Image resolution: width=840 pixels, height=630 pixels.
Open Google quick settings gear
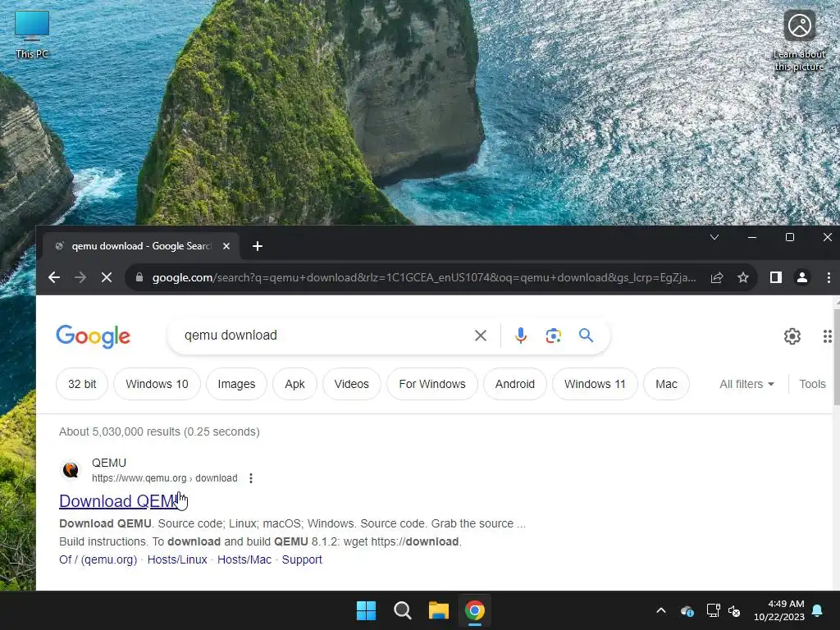pyautogui.click(x=792, y=336)
